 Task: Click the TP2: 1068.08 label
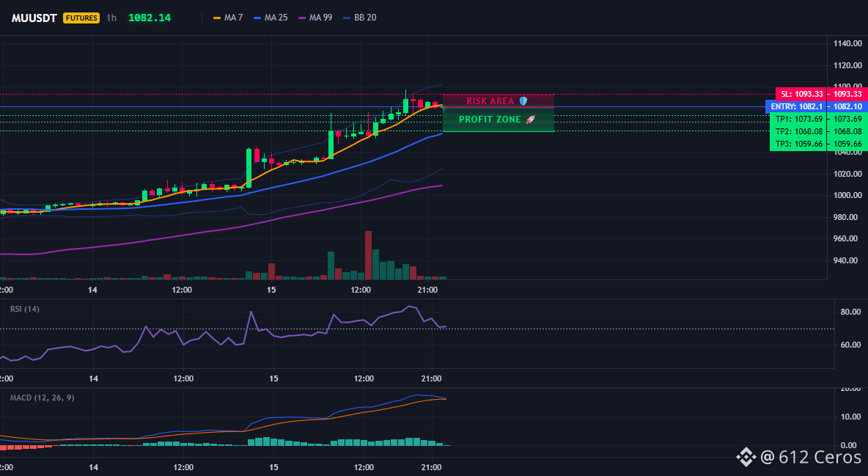(x=798, y=131)
